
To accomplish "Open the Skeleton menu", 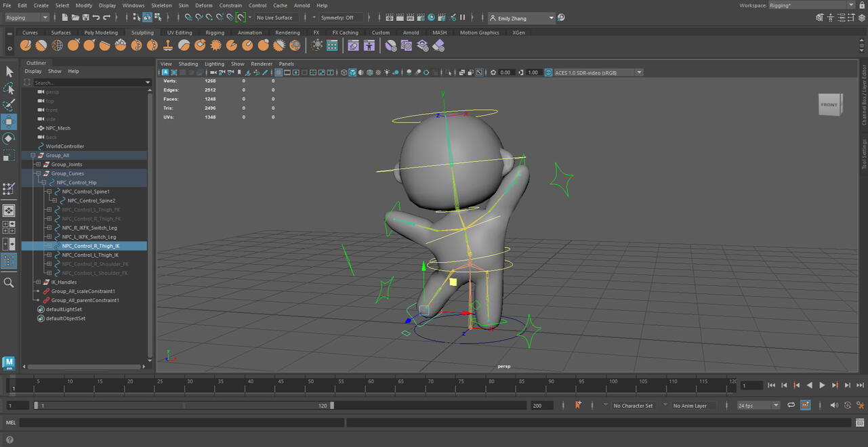I will point(161,5).
